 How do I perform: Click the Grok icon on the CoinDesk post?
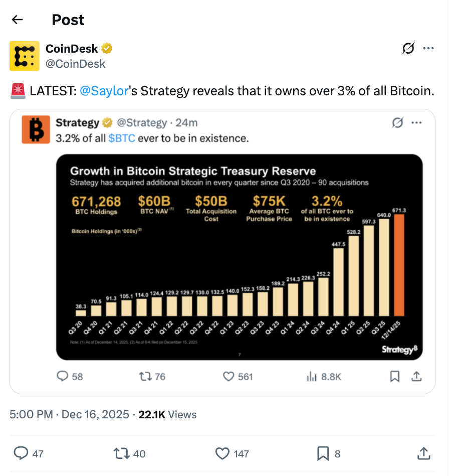pyautogui.click(x=409, y=48)
